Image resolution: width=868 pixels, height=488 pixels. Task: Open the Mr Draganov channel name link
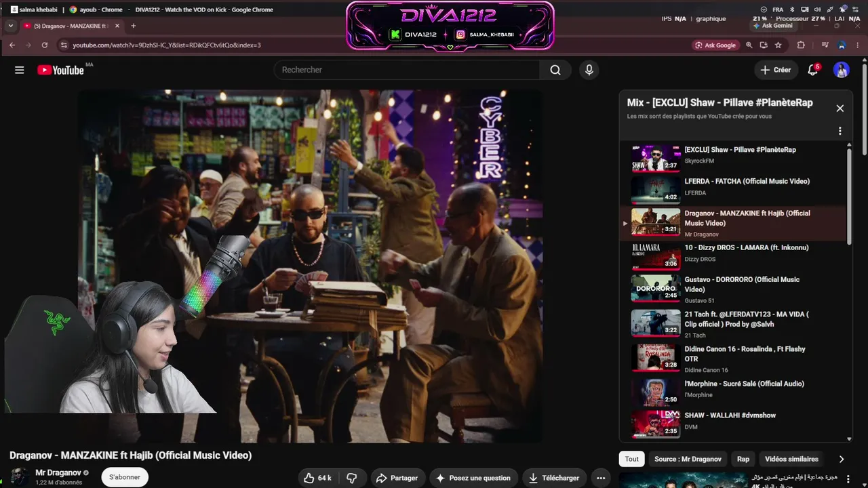pos(58,472)
